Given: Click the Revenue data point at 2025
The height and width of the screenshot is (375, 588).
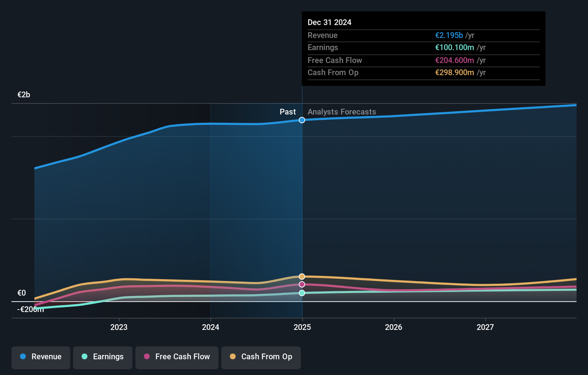Looking at the screenshot, I should pyautogui.click(x=302, y=120).
